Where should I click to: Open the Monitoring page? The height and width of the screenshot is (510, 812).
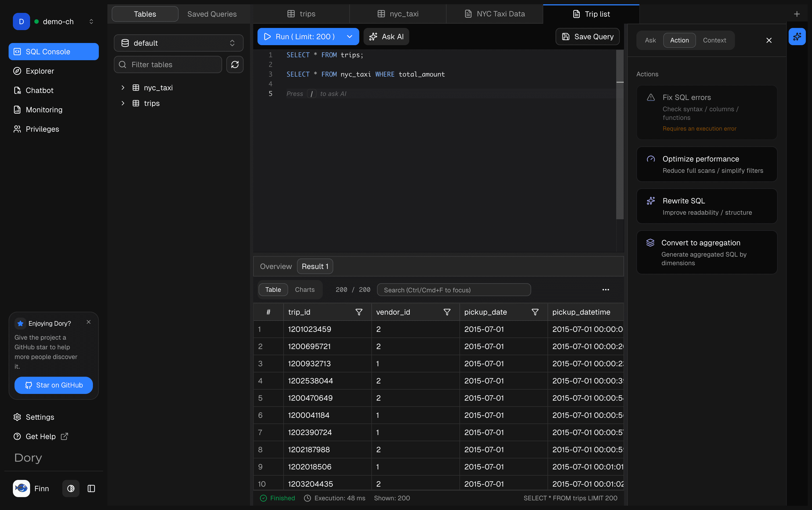click(54, 110)
